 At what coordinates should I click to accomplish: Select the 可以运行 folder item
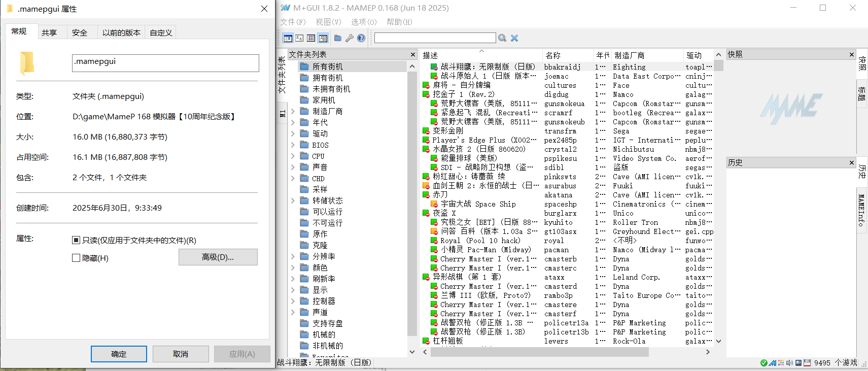(327, 212)
